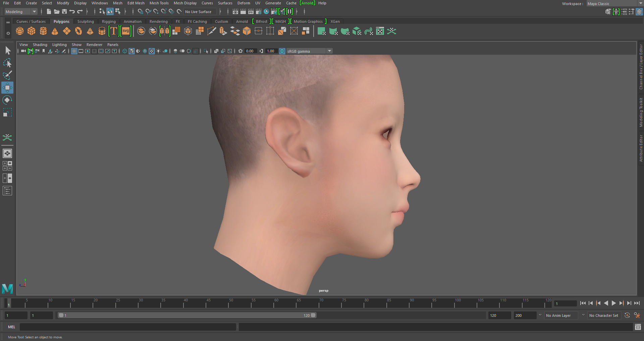Click the polygon Type text tool
This screenshot has width=644, height=341.
[114, 31]
